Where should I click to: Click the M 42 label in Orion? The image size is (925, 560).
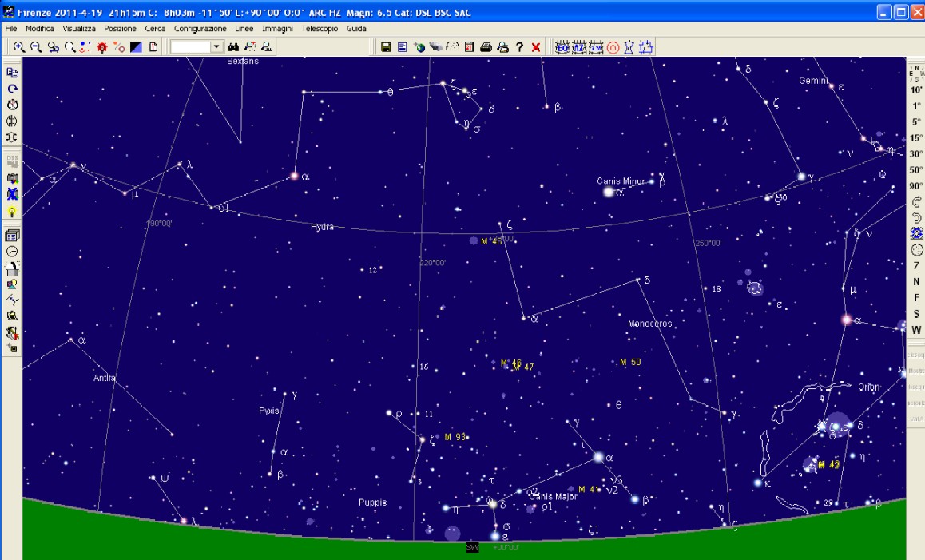point(829,465)
